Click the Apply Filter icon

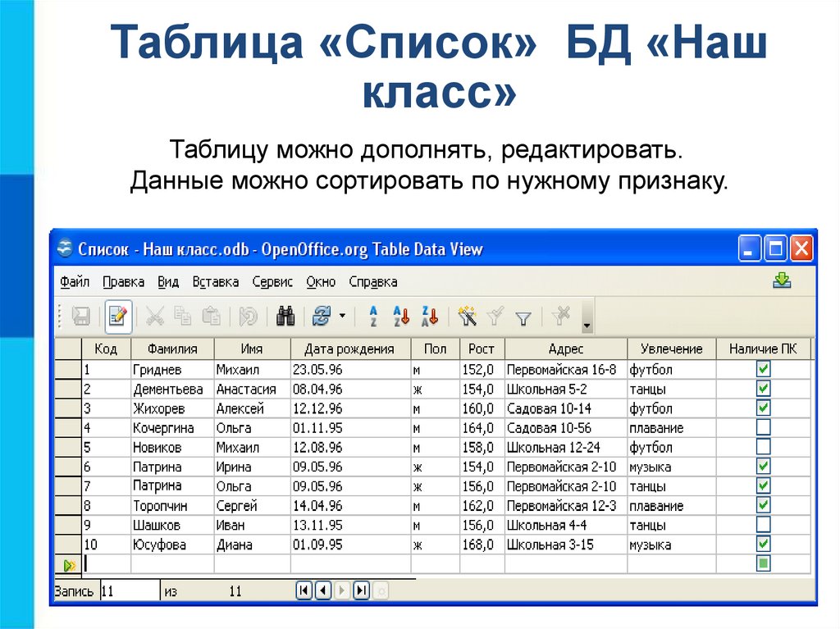click(x=495, y=317)
